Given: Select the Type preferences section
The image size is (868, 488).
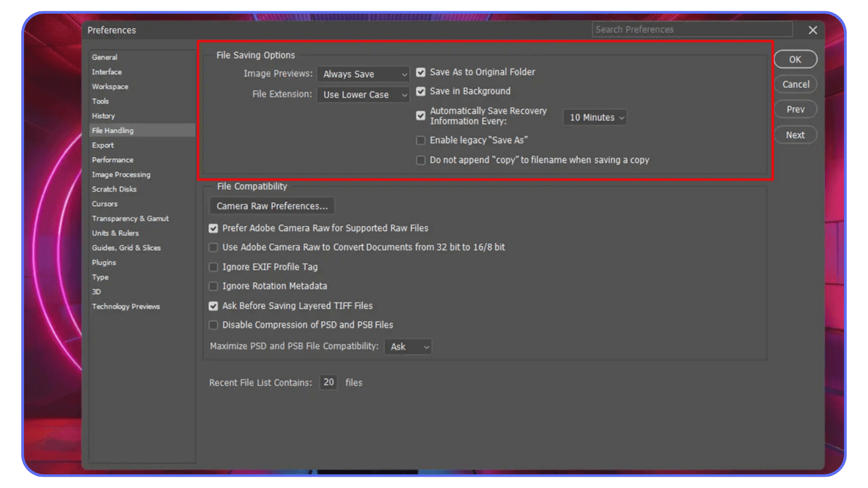Looking at the screenshot, I should pos(100,277).
